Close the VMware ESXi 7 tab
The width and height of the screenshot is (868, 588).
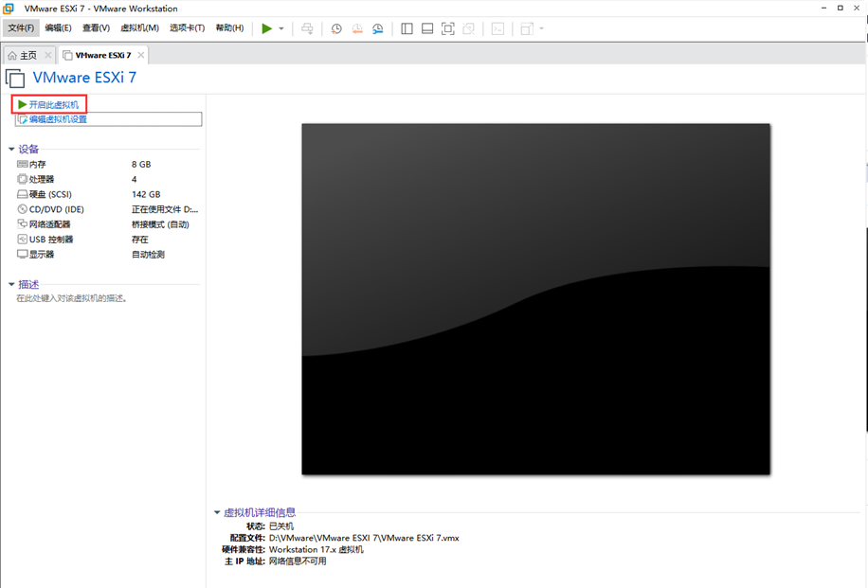141,55
